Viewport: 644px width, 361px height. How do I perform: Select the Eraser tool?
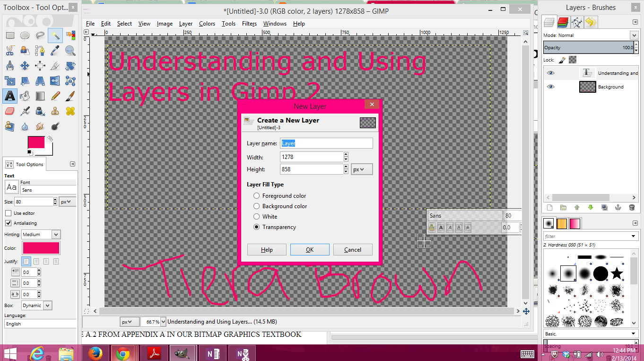point(10,111)
